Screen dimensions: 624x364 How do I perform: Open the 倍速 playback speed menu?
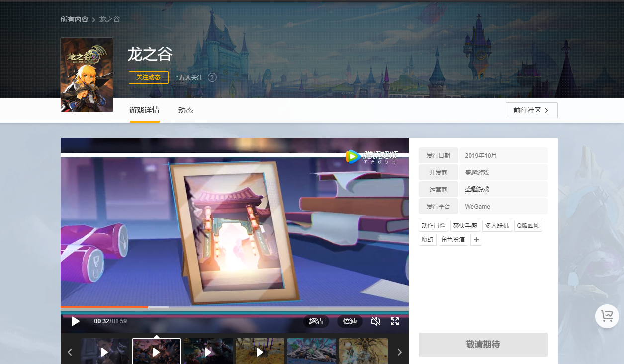[x=350, y=321]
